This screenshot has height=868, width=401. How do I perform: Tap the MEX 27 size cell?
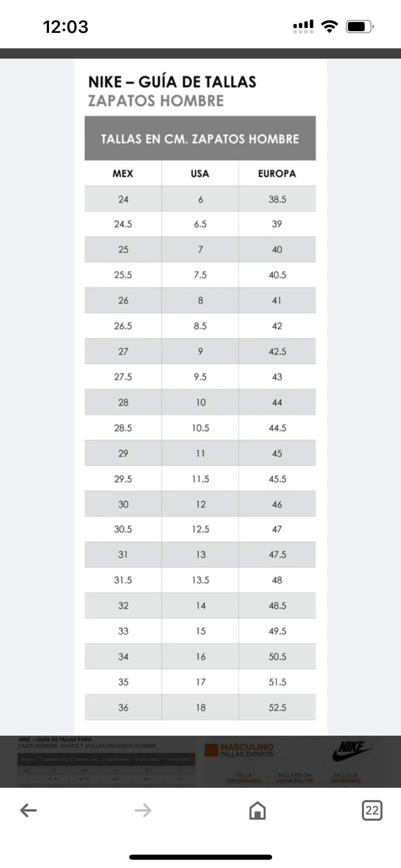click(123, 351)
